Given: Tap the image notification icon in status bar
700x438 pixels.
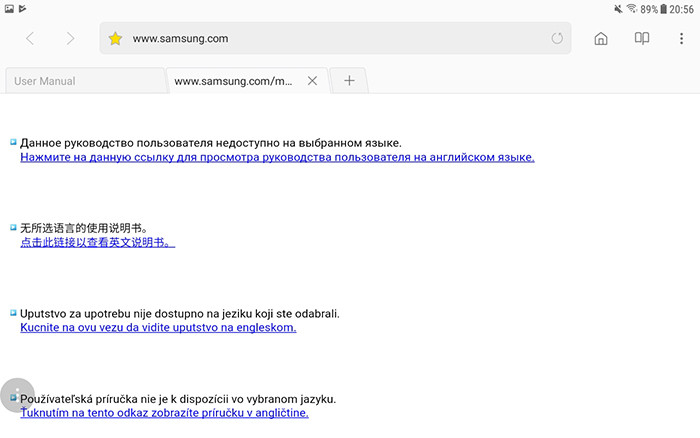Looking at the screenshot, I should [x=8, y=8].
